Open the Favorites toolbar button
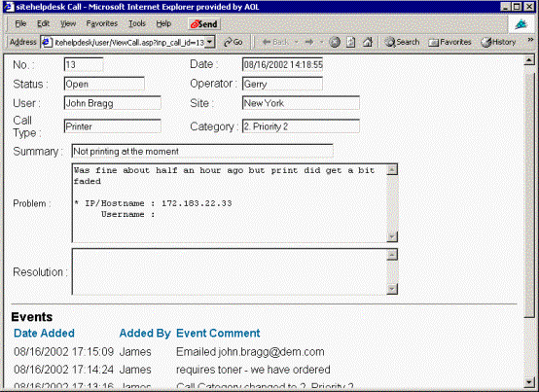Image resolution: width=539 pixels, height=392 pixels. (x=449, y=42)
